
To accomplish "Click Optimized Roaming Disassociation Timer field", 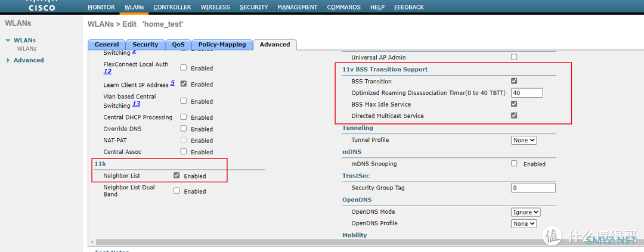I will tap(527, 93).
